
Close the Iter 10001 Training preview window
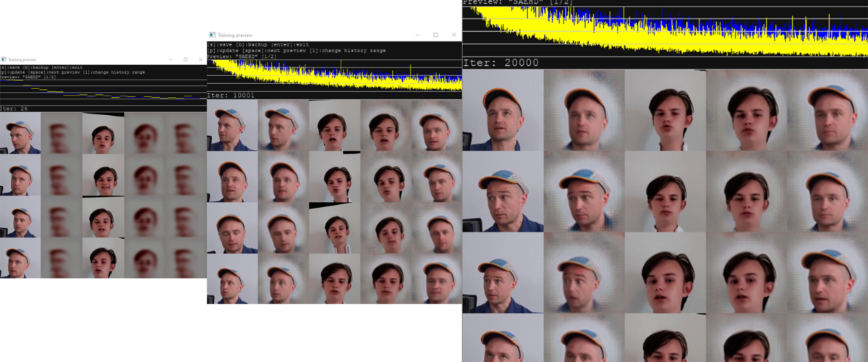click(454, 34)
